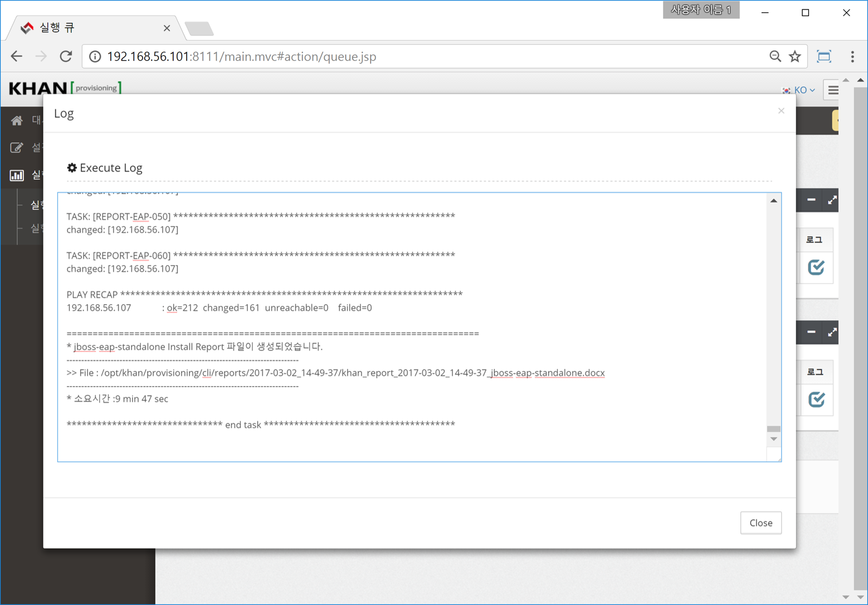Expand the upper panel to fullscreen

[832, 200]
